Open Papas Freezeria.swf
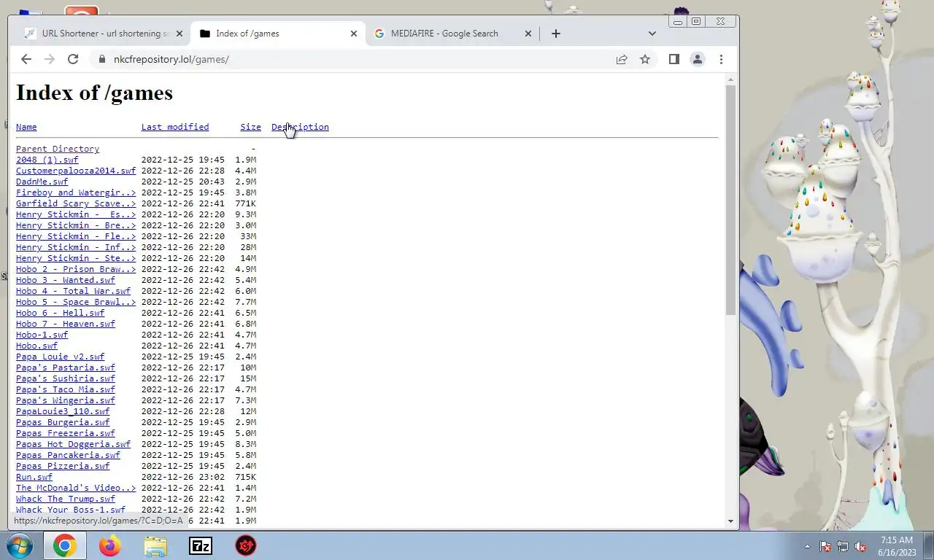934x560 pixels. [x=66, y=433]
